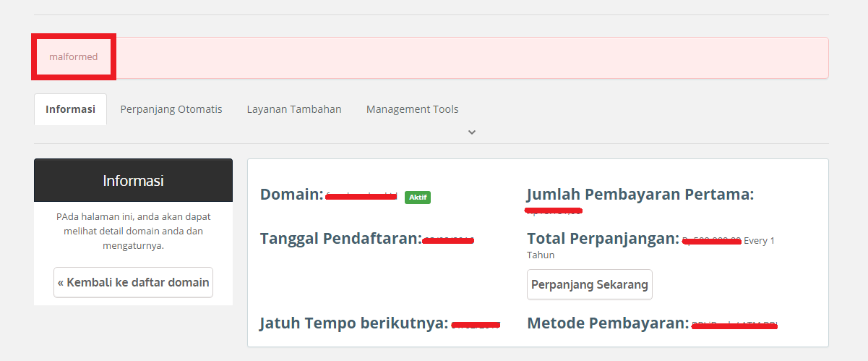Click the malformed error message text
This screenshot has height=361, width=868.
click(x=73, y=56)
